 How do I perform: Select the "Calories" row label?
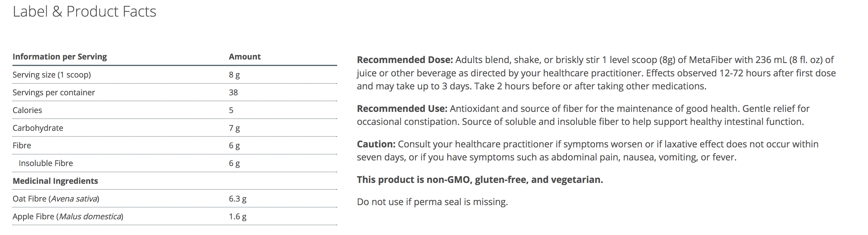pyautogui.click(x=27, y=110)
